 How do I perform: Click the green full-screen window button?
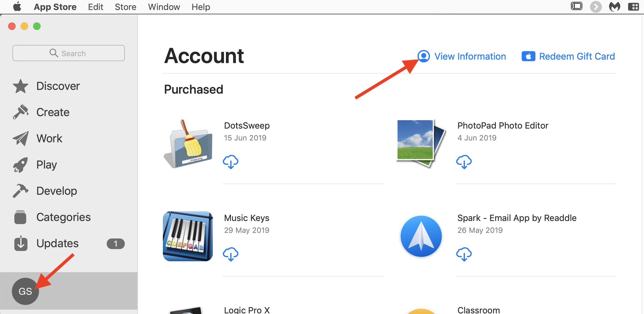click(37, 26)
